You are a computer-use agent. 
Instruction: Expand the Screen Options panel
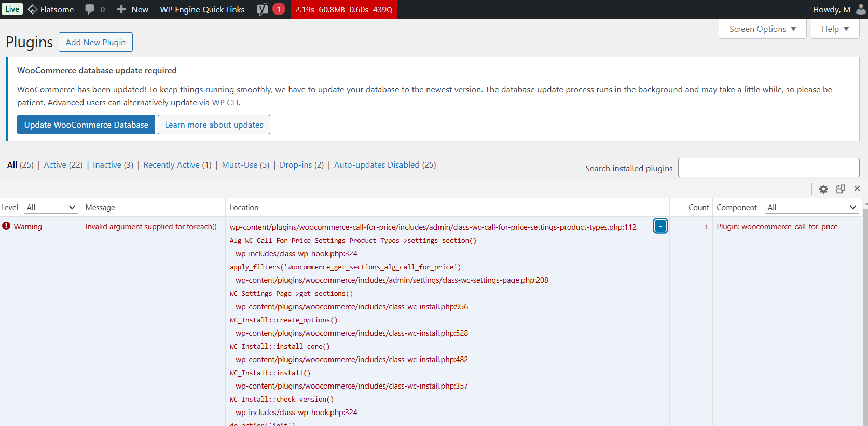tap(762, 29)
